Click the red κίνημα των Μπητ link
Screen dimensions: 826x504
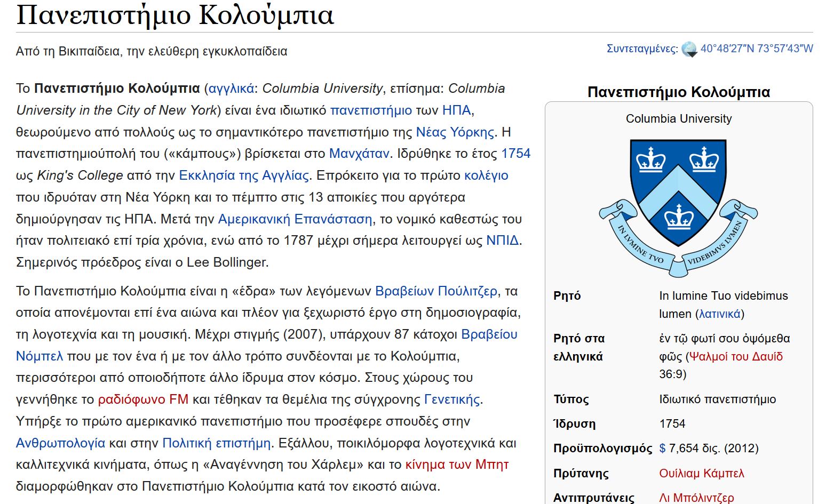[x=457, y=465]
